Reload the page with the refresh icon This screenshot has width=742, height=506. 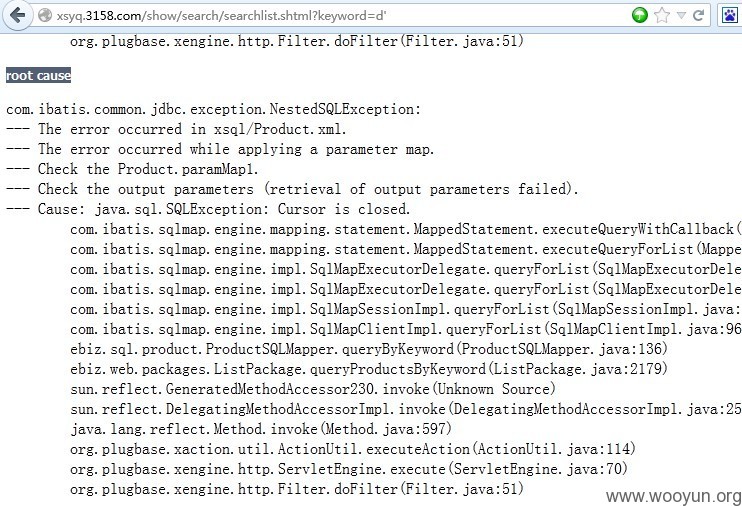pyautogui.click(x=698, y=16)
